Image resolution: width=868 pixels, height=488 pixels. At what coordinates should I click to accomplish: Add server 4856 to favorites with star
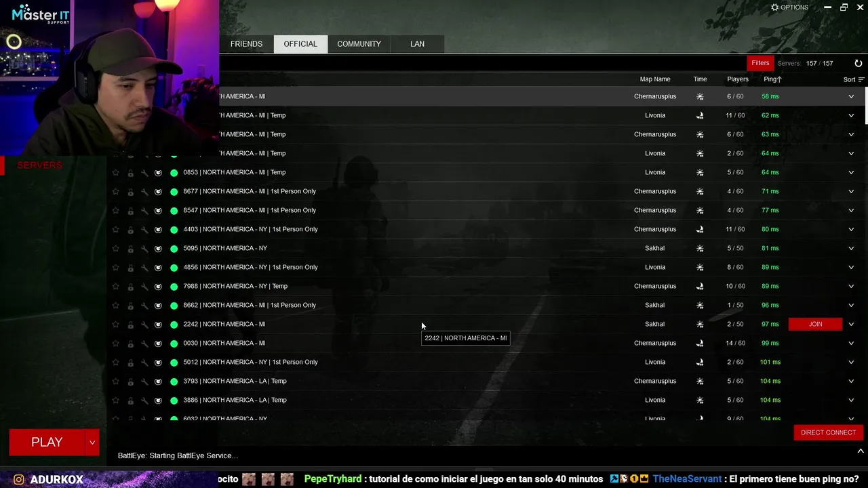(115, 268)
